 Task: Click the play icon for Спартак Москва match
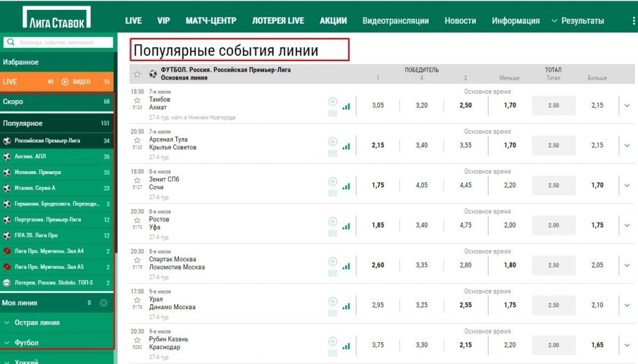[x=333, y=261]
